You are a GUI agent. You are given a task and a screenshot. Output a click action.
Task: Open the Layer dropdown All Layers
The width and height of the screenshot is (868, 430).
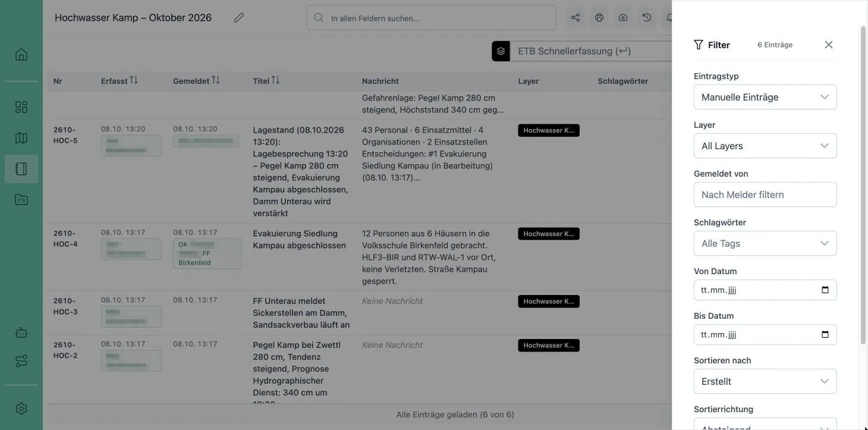coord(765,146)
